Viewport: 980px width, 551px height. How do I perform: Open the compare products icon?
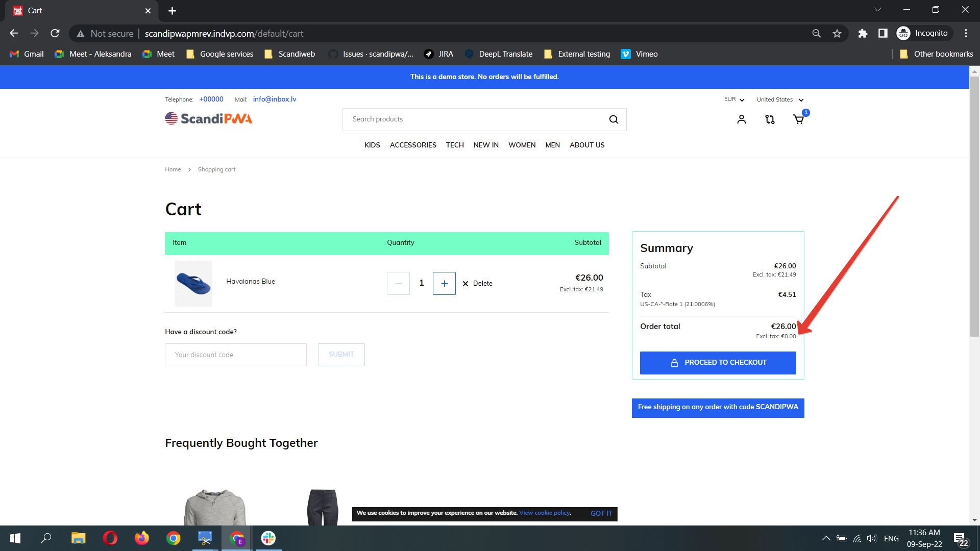pos(769,119)
